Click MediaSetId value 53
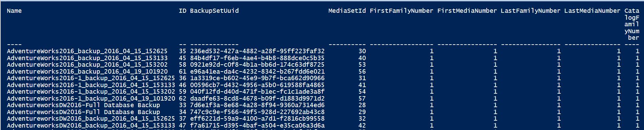This screenshot has width=644, height=130. [362, 65]
